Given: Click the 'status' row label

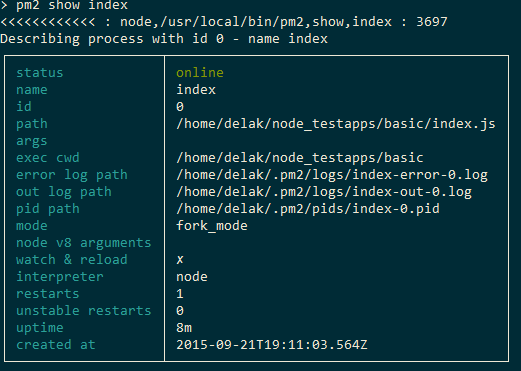Looking at the screenshot, I should [x=40, y=73].
